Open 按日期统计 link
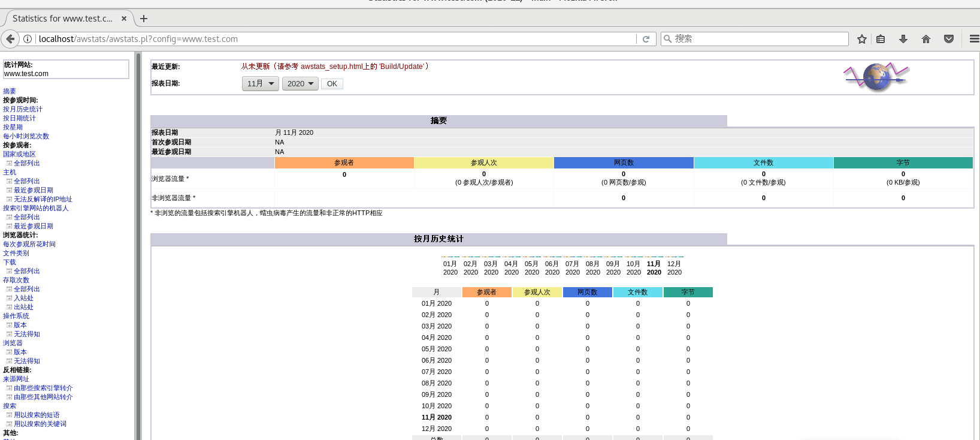The image size is (980, 440). pos(19,118)
